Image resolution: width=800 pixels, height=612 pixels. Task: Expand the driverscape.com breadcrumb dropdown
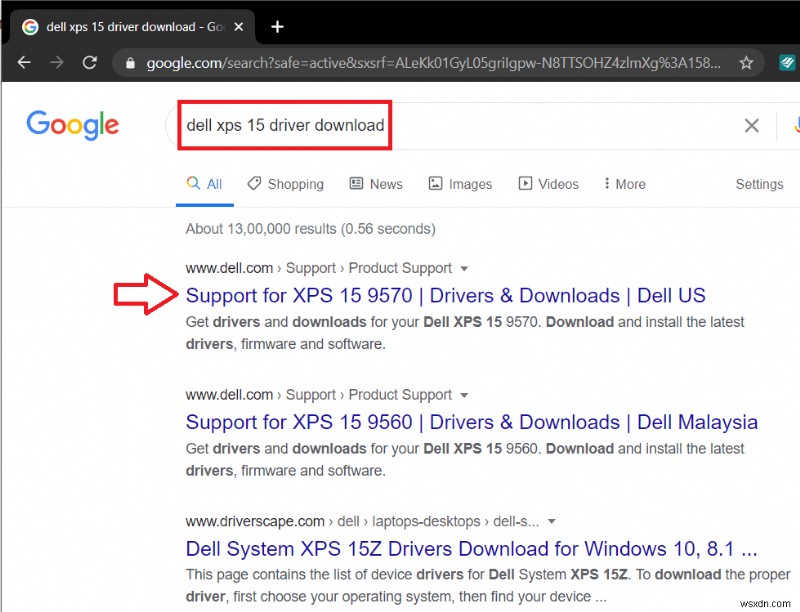[x=552, y=521]
